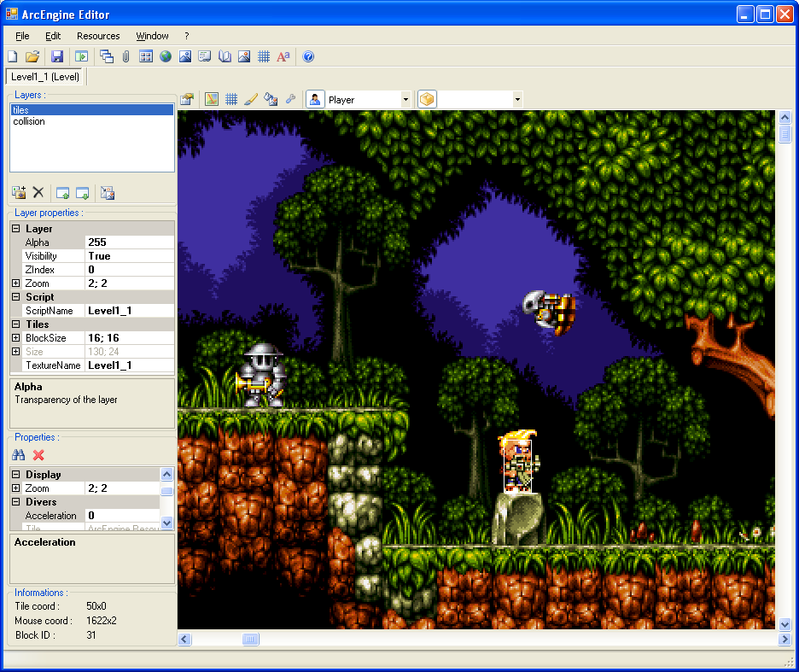Click the binoculars find icon
The height and width of the screenshot is (672, 799).
19,455
